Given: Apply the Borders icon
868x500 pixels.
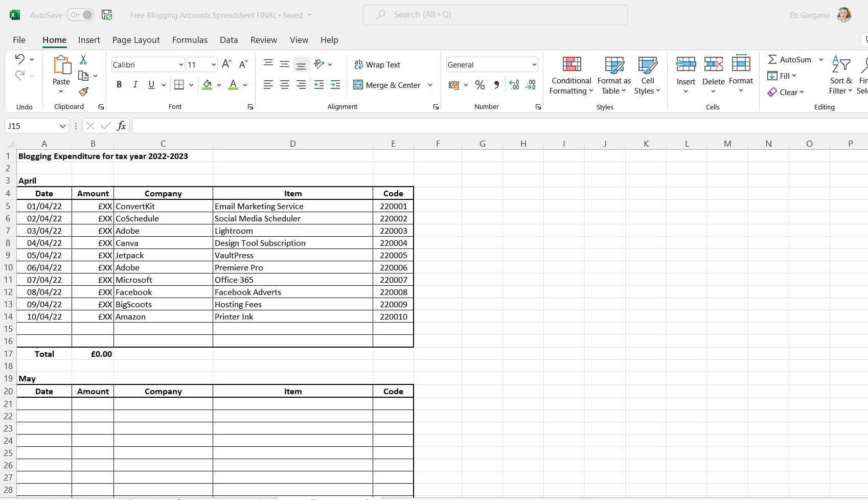Looking at the screenshot, I should coord(179,85).
